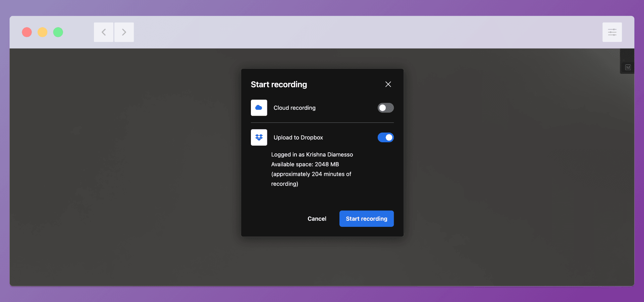The height and width of the screenshot is (302, 644).
Task: Click the red window close button
Action: [x=27, y=32]
